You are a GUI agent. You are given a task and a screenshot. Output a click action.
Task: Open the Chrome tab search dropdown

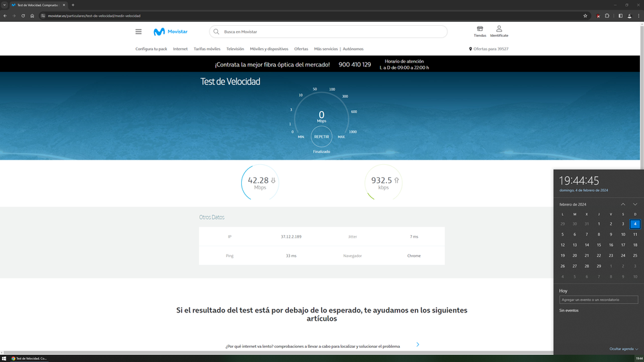[x=5, y=5]
